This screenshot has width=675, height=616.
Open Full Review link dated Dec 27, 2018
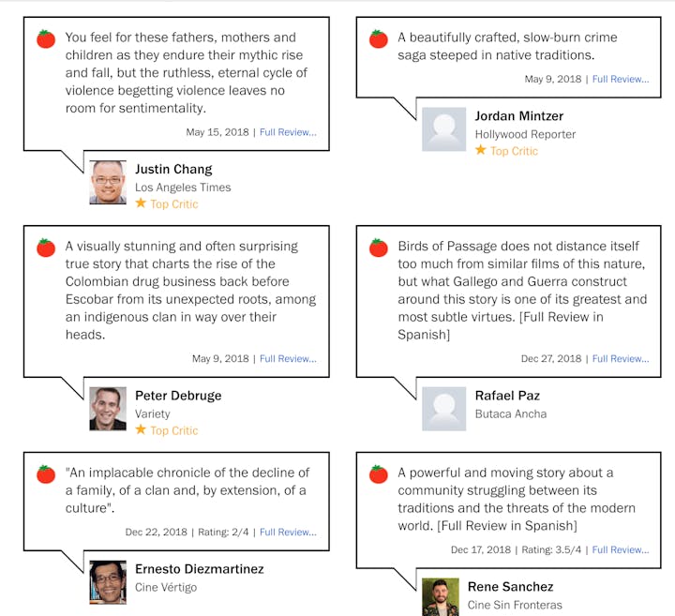(x=621, y=358)
